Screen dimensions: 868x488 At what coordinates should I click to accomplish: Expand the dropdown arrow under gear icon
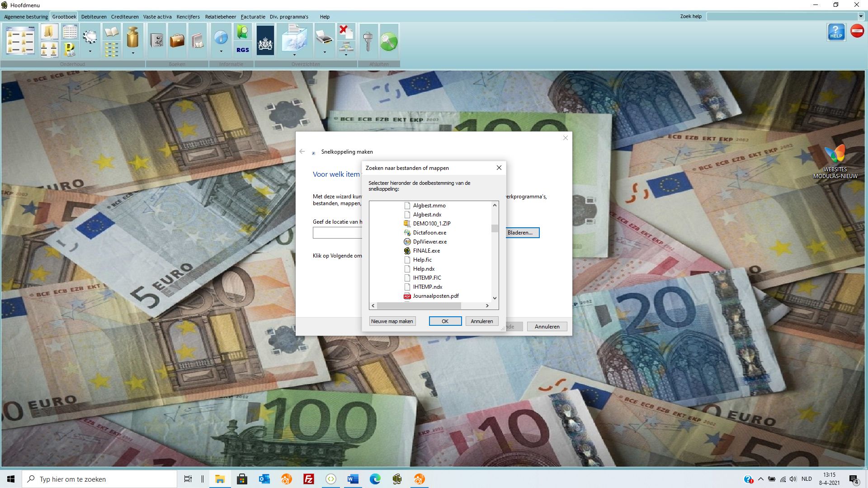(90, 52)
